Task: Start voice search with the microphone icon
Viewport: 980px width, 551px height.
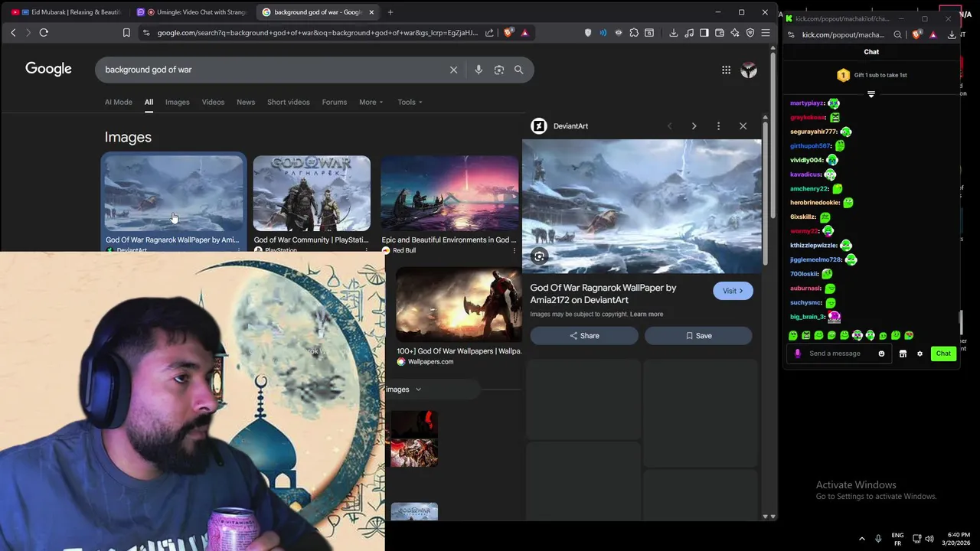Action: coord(479,70)
